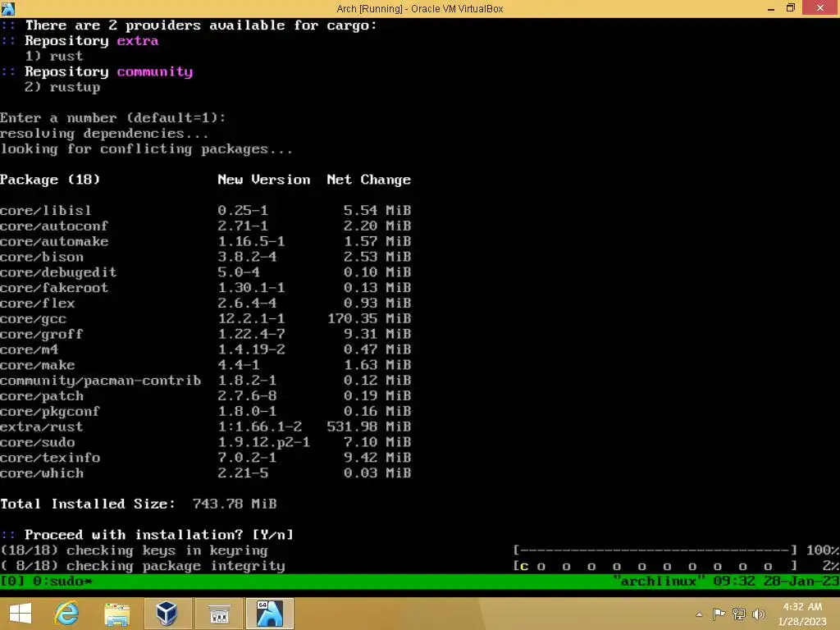Open the taskbar clock 4:32 AM
This screenshot has height=630, width=840.
(x=802, y=614)
